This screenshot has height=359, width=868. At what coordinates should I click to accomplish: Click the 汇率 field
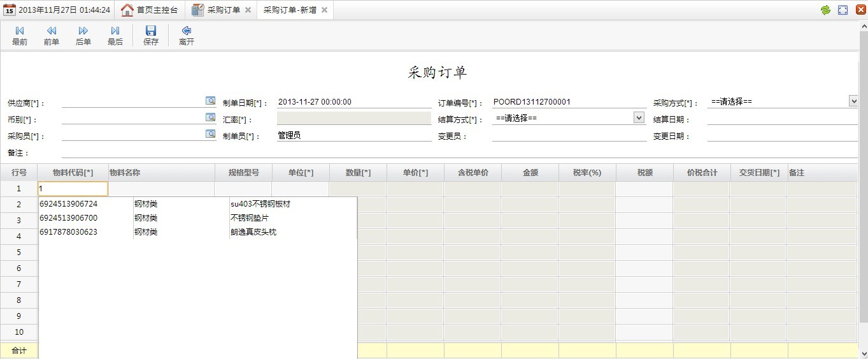pos(354,119)
